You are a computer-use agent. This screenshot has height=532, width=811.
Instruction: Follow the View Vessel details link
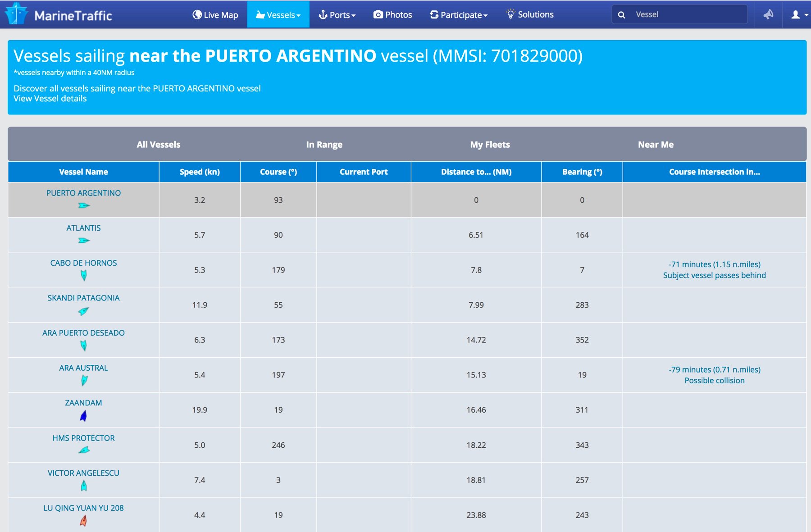[50, 99]
